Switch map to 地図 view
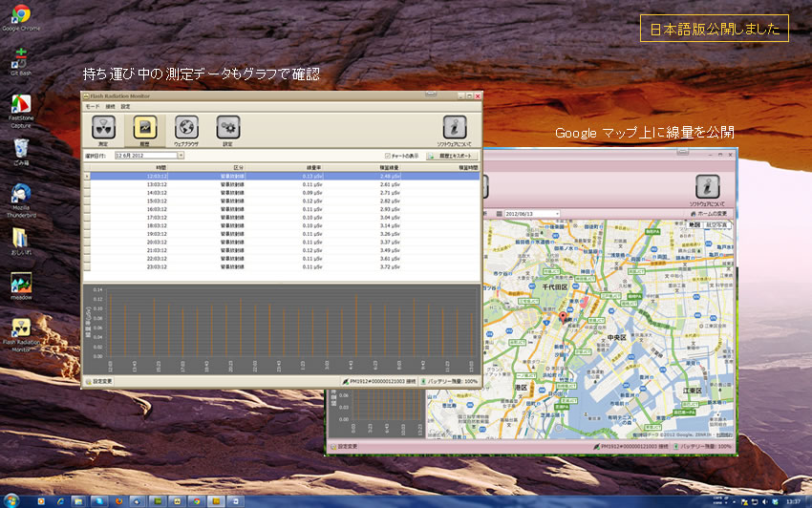 pyautogui.click(x=694, y=225)
